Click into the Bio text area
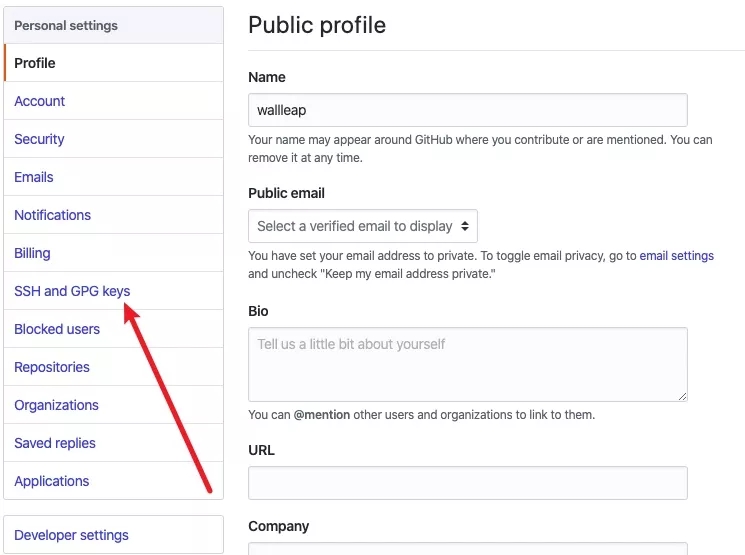This screenshot has height=555, width=745. click(x=467, y=364)
